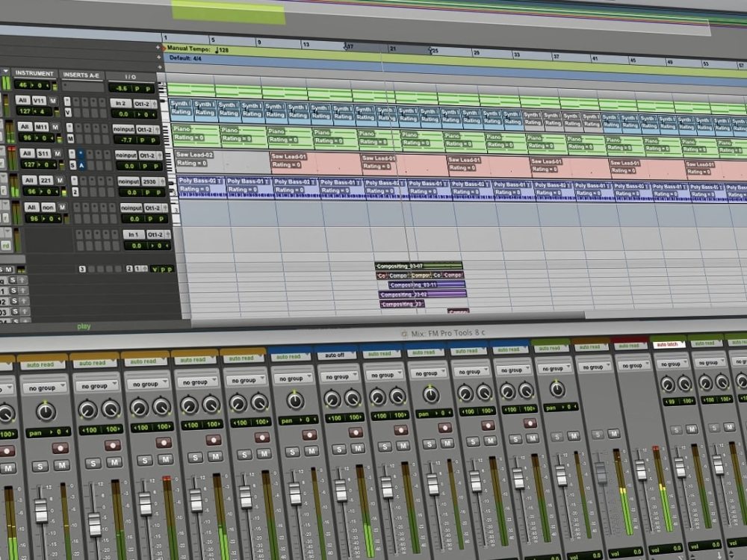Record-enable the 'auto off' mixer channel

(356, 432)
